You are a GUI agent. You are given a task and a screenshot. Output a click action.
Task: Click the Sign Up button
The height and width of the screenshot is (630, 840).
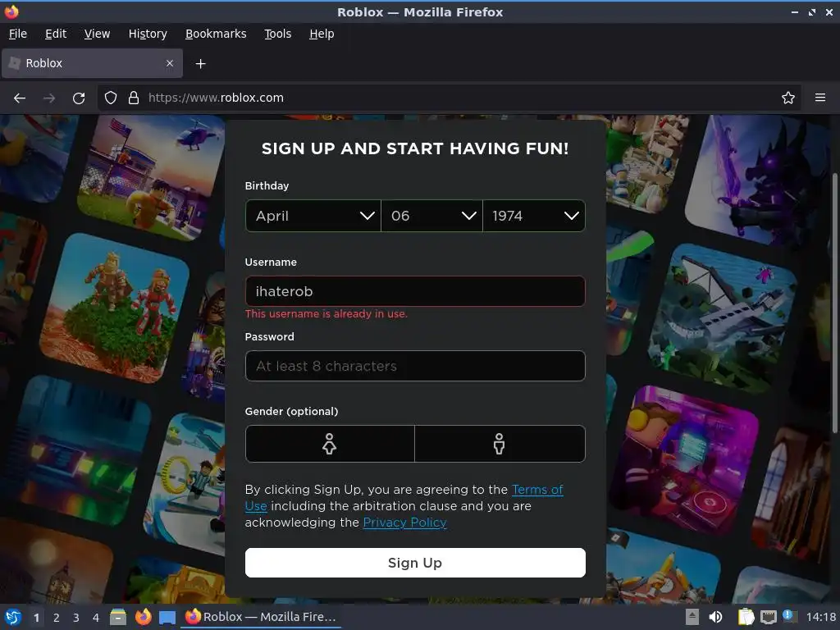tap(415, 563)
